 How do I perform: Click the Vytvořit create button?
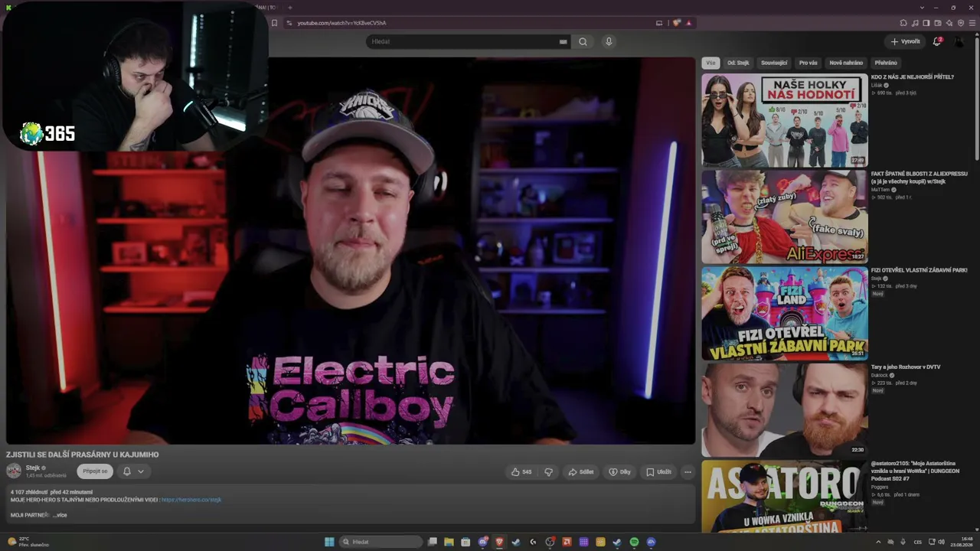(x=905, y=41)
